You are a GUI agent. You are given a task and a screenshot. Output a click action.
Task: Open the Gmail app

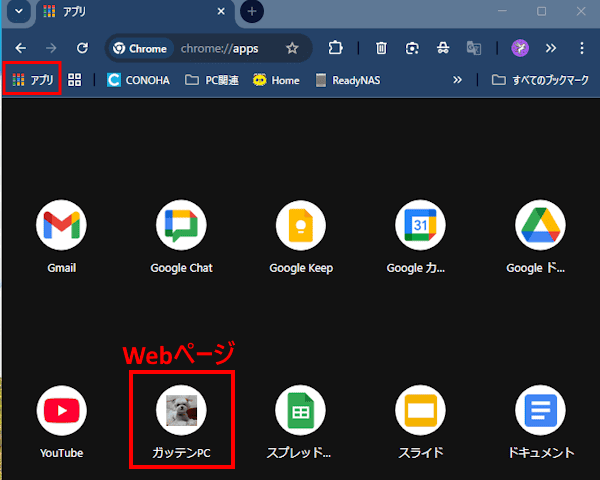click(x=61, y=225)
